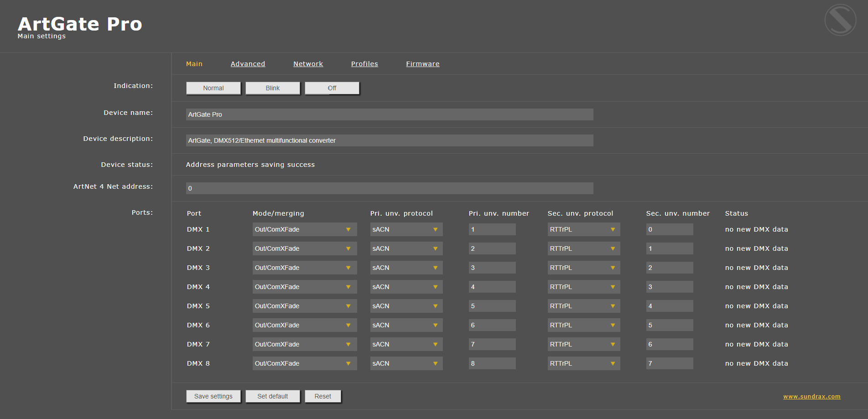Open DMX 3 primary universe protocol dropdown
Viewport: 868px width, 419px height.
[x=406, y=268]
